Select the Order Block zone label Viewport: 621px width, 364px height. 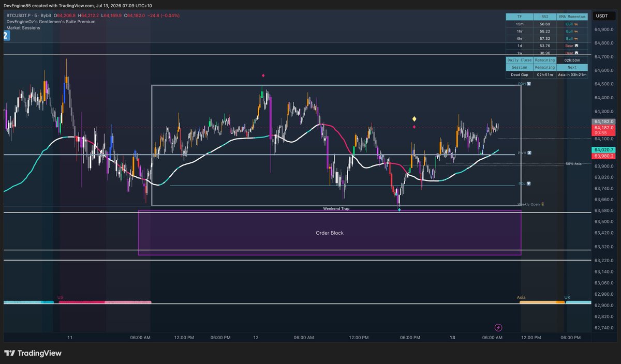[330, 233]
